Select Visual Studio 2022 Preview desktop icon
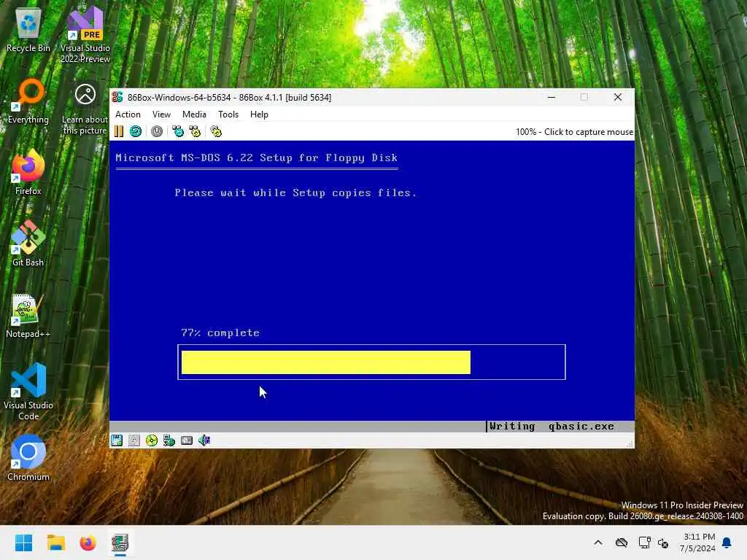This screenshot has height=560, width=747. (85, 35)
